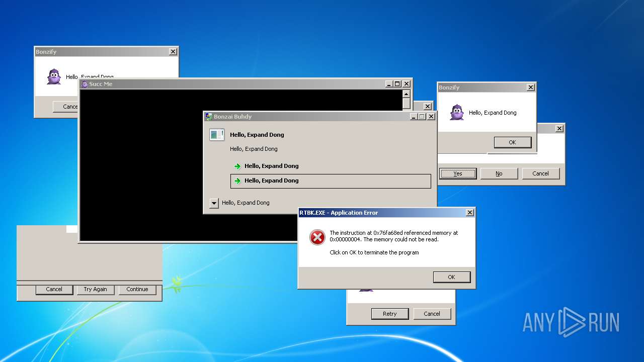Minimize the Bonzai Buhdy window
This screenshot has width=644, height=362.
coord(414,117)
